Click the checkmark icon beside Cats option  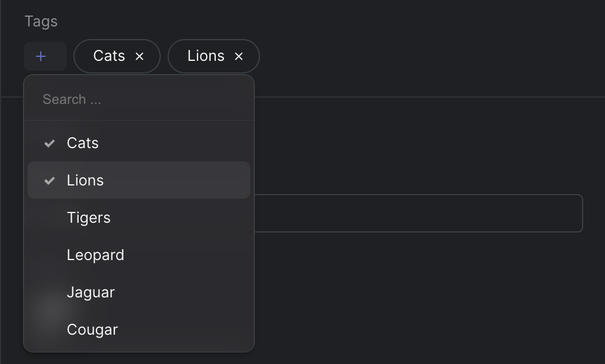[x=49, y=144]
